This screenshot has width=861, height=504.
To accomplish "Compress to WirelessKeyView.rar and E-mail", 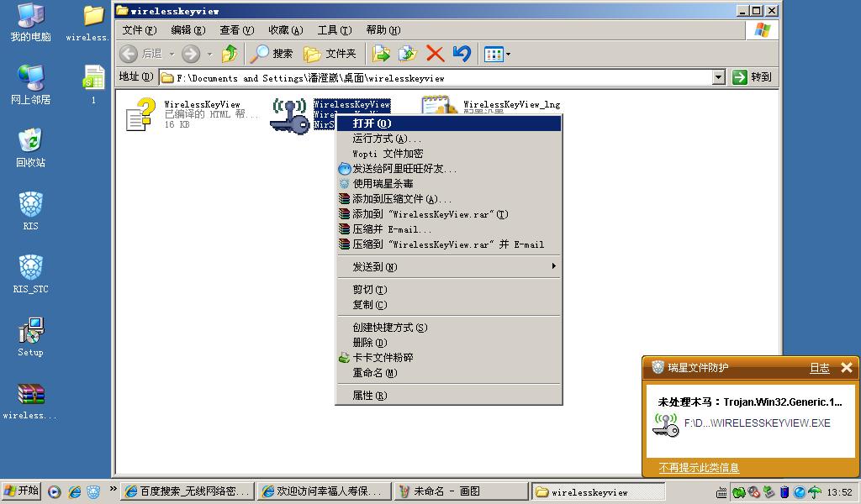I will [449, 244].
